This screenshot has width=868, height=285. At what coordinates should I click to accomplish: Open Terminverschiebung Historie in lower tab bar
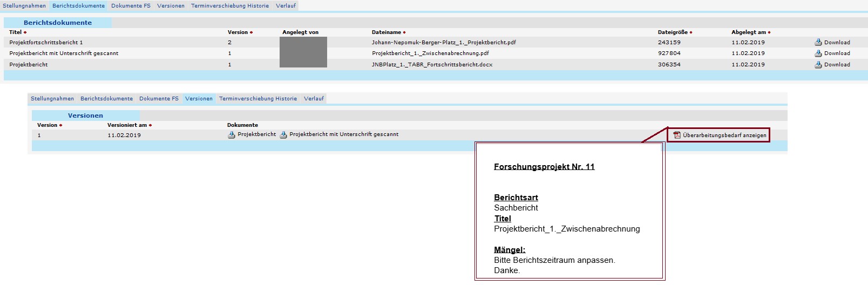pos(258,99)
